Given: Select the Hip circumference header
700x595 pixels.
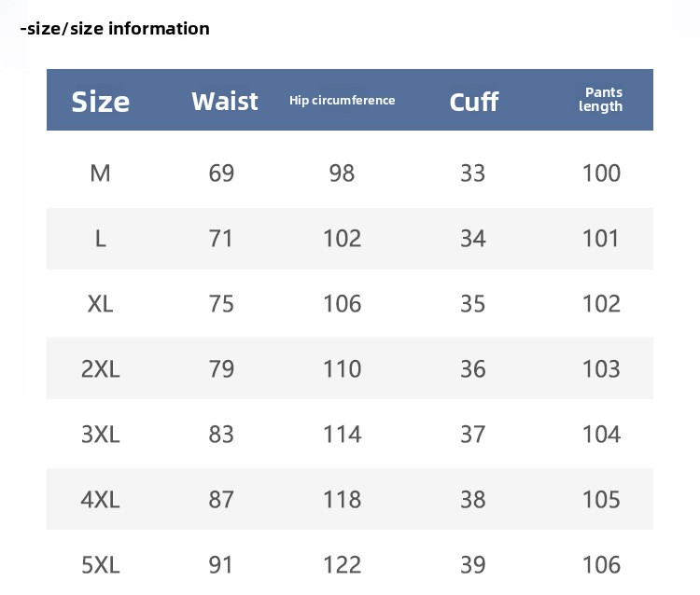Looking at the screenshot, I should point(342,101).
